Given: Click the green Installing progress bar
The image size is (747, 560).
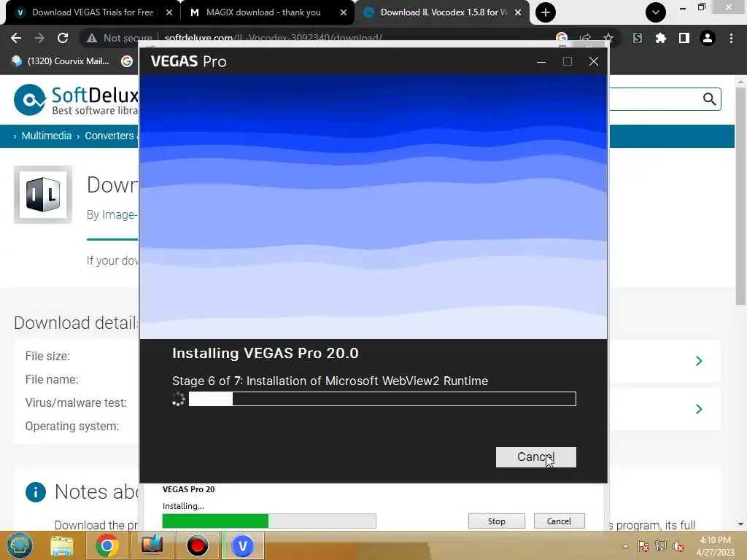Looking at the screenshot, I should click(x=269, y=521).
